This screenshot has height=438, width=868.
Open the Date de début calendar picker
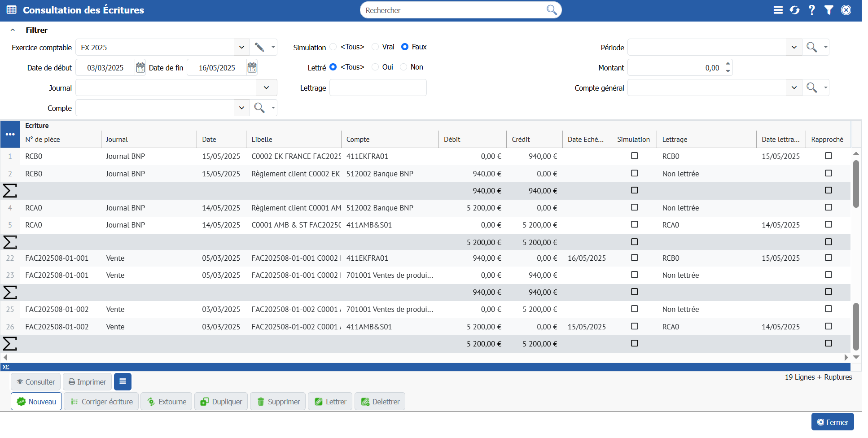140,68
